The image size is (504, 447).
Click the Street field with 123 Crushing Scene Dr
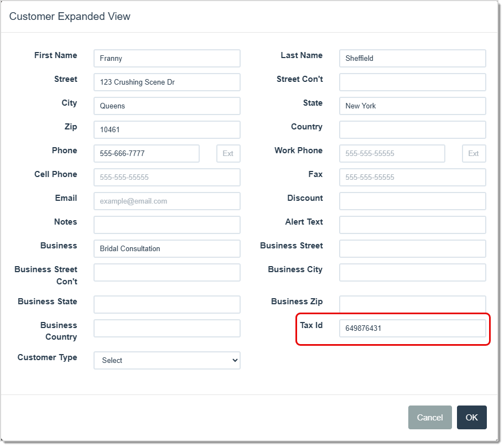click(166, 82)
